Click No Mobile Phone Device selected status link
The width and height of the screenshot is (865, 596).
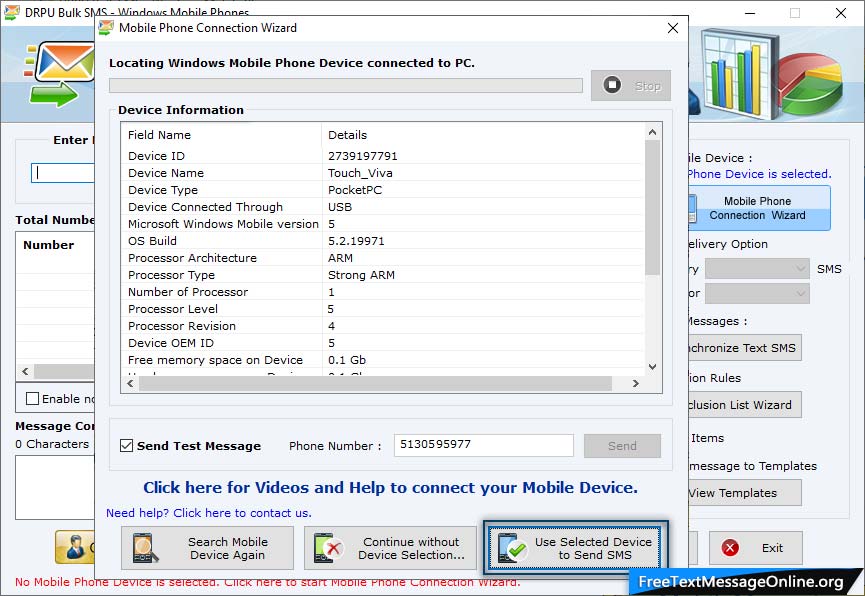coord(268,583)
